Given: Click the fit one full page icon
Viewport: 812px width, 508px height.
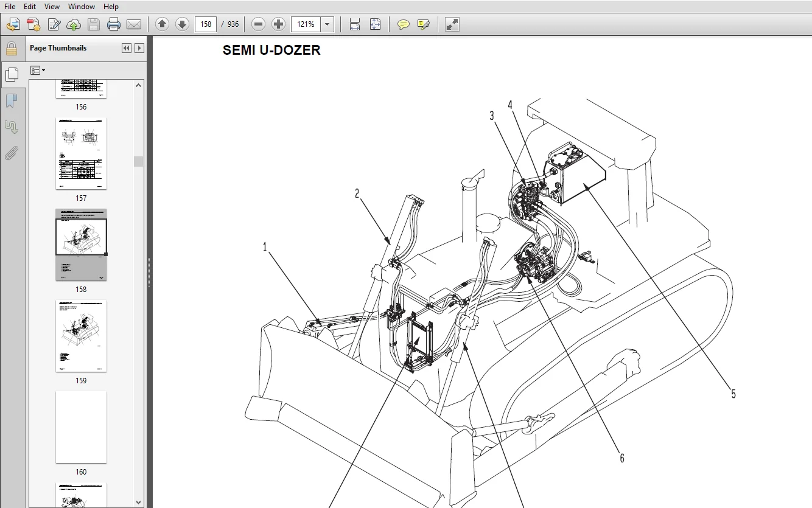Looking at the screenshot, I should 375,24.
